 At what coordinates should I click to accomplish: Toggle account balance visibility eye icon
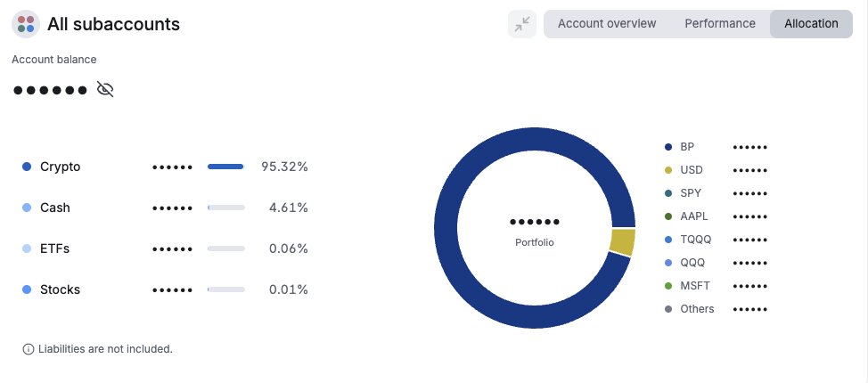tap(105, 89)
